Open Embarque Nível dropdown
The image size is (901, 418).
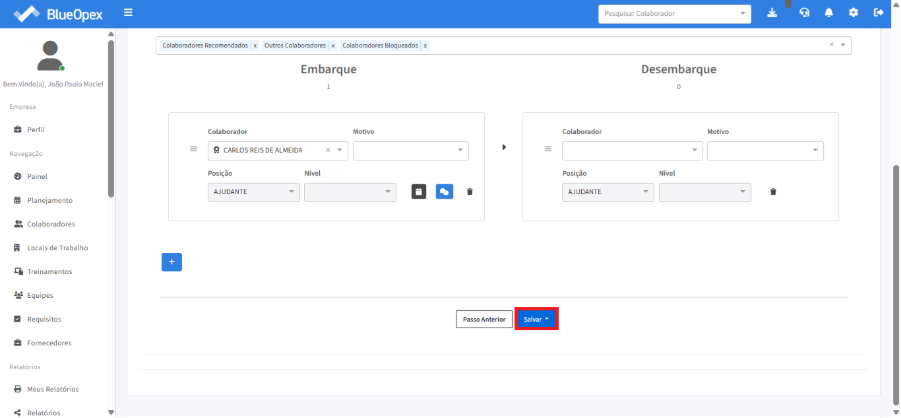click(x=350, y=192)
